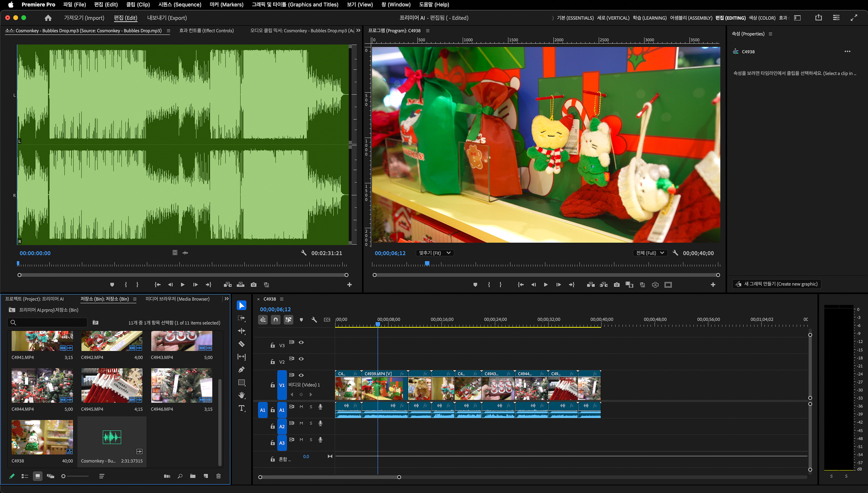Open the Sequence menu
The width and height of the screenshot is (868, 493).
180,4
